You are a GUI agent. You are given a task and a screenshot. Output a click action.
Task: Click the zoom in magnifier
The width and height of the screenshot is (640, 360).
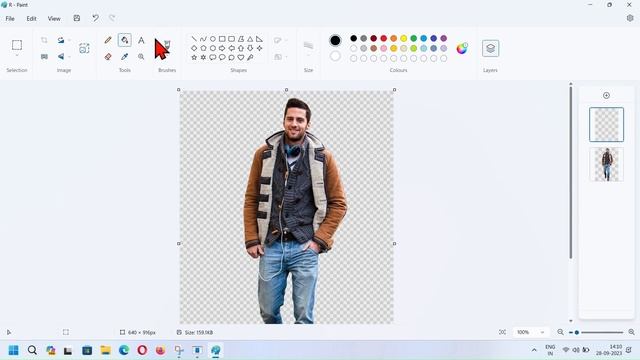click(631, 332)
